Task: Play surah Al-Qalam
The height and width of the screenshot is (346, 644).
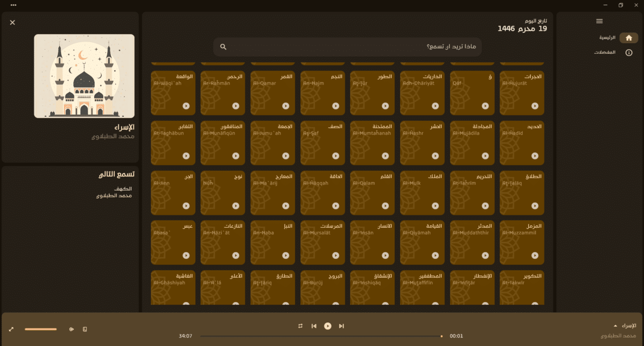Action: (385, 206)
